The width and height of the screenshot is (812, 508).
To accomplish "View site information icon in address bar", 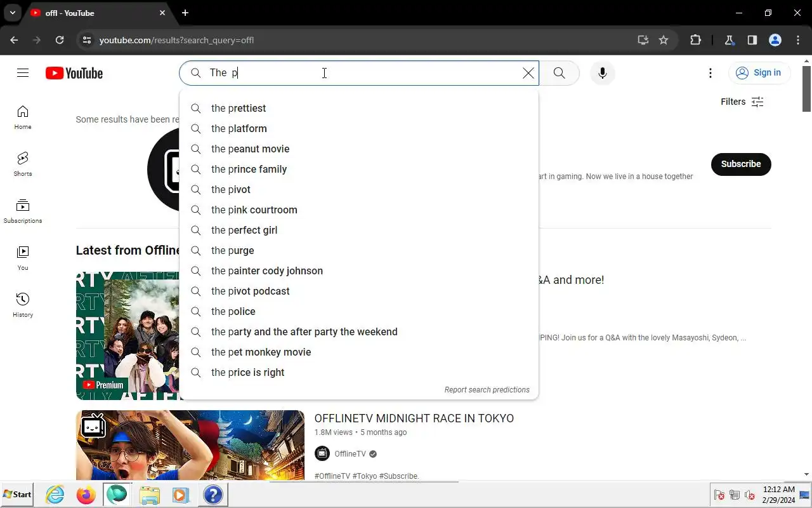I will point(87,40).
